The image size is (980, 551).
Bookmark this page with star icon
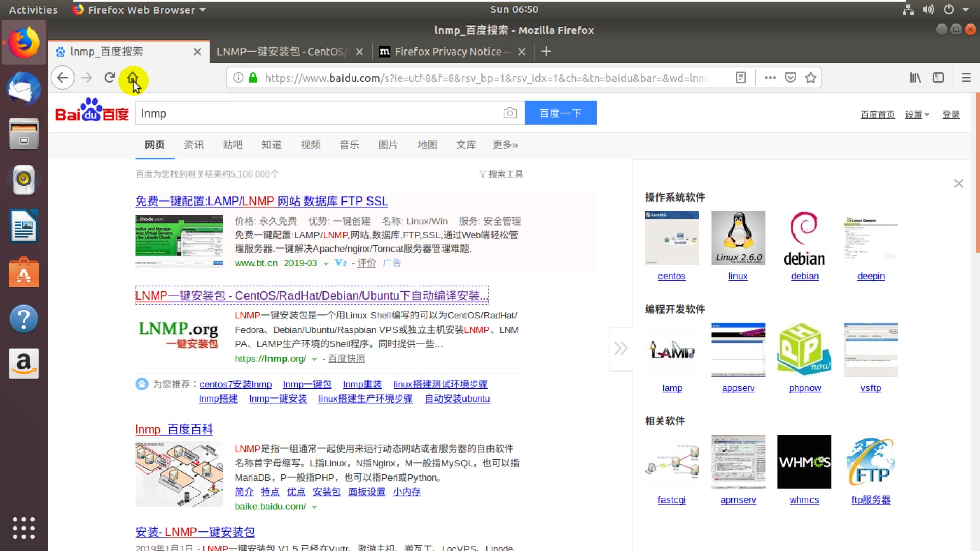[x=811, y=78]
